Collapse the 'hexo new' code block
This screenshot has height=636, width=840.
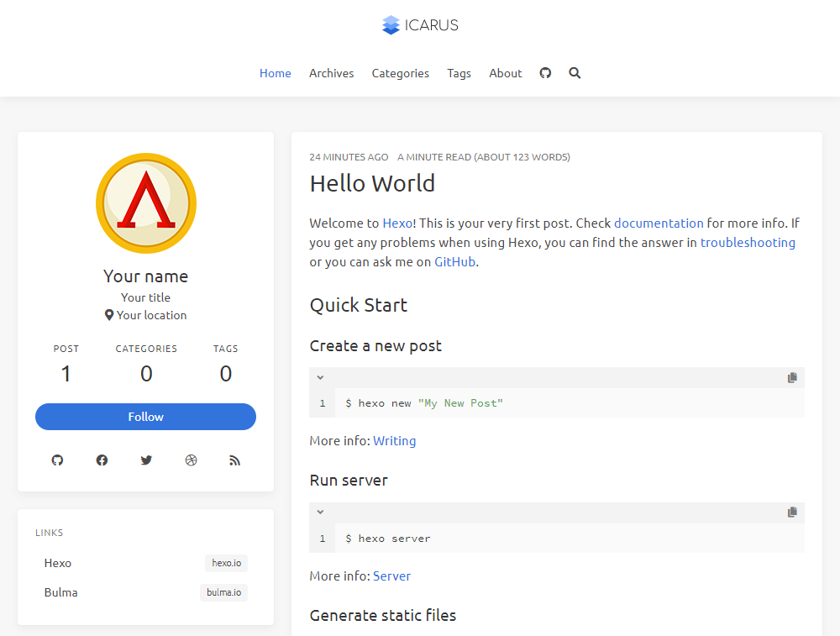(x=320, y=378)
